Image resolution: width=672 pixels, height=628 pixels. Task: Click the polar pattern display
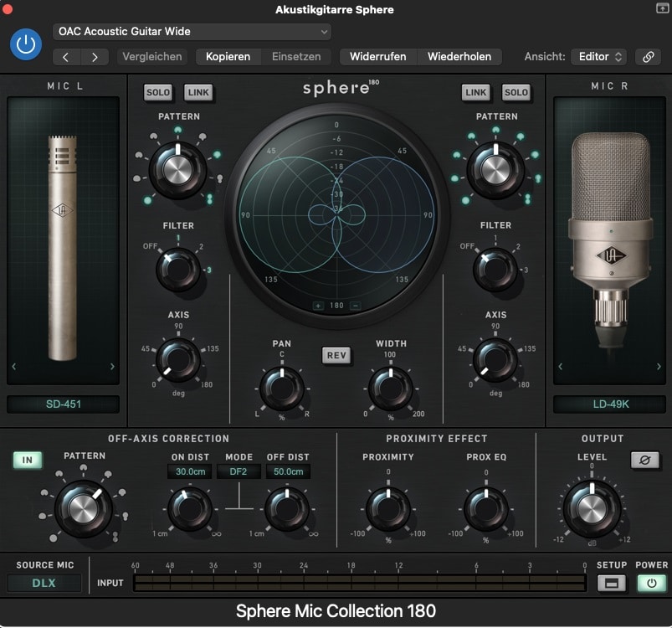(337, 214)
